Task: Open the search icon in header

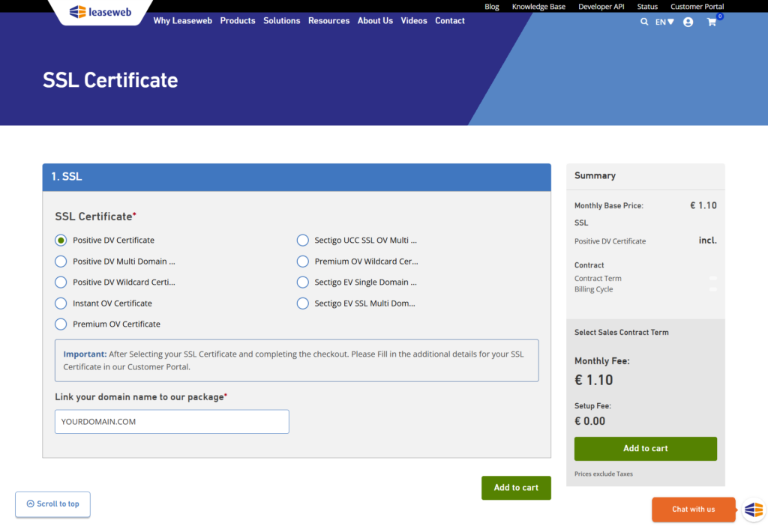Action: tap(644, 22)
